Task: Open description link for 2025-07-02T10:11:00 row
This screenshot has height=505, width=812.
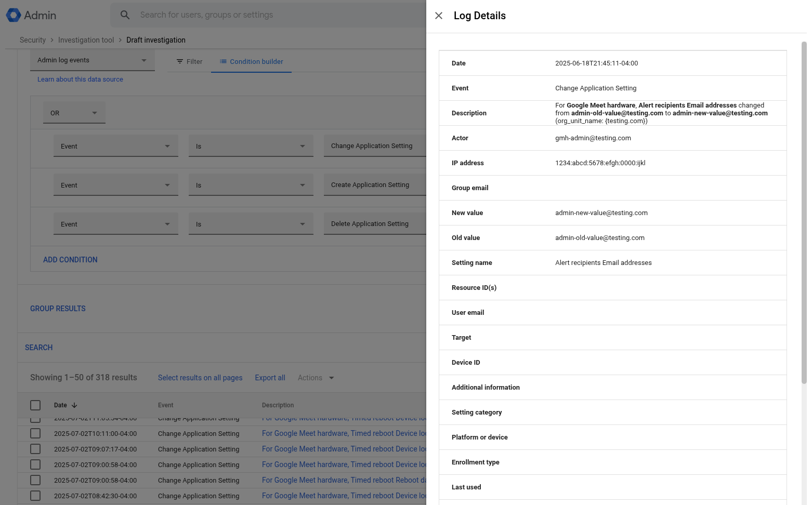Action: click(344, 433)
